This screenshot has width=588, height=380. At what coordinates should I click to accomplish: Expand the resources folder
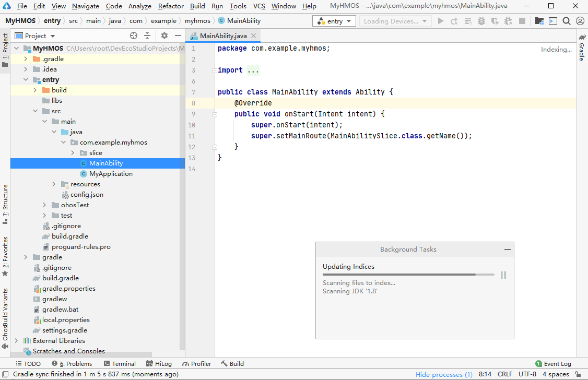(x=54, y=184)
